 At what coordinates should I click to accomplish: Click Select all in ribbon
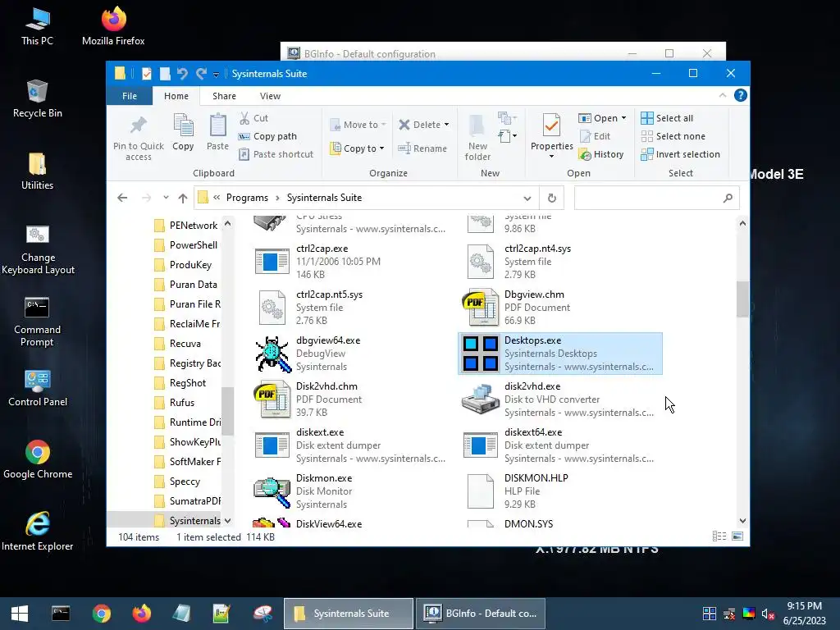[x=667, y=118]
